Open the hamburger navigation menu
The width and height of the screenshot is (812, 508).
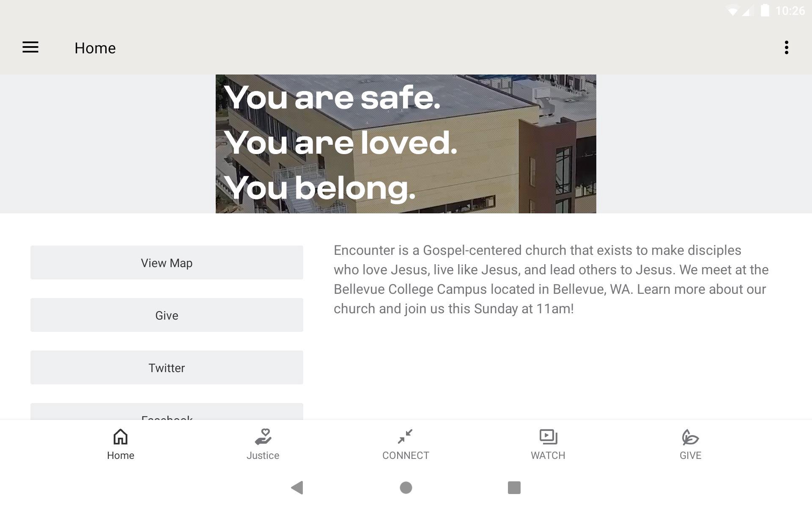[x=30, y=47]
